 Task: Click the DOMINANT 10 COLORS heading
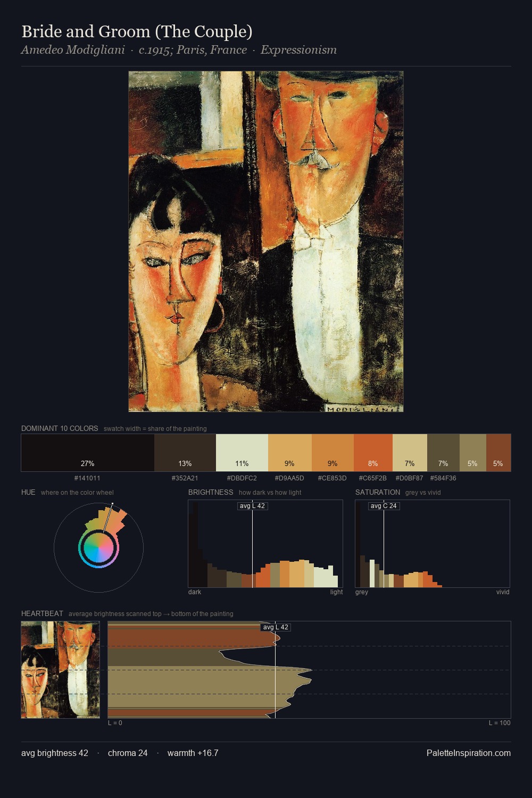pyautogui.click(x=60, y=428)
